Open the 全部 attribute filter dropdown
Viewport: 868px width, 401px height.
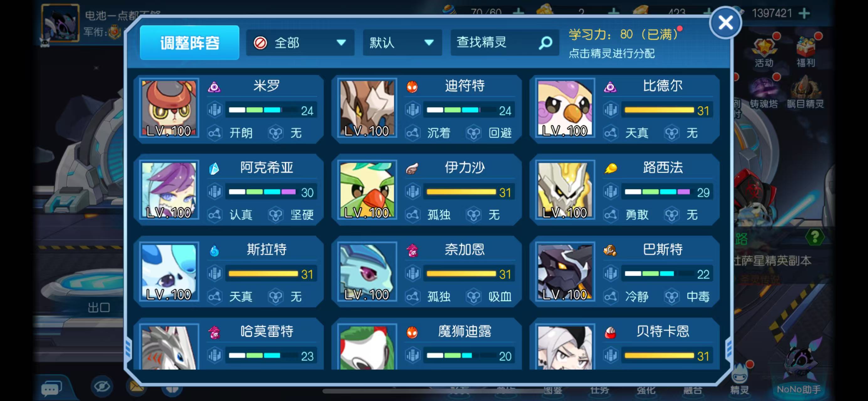pos(300,43)
